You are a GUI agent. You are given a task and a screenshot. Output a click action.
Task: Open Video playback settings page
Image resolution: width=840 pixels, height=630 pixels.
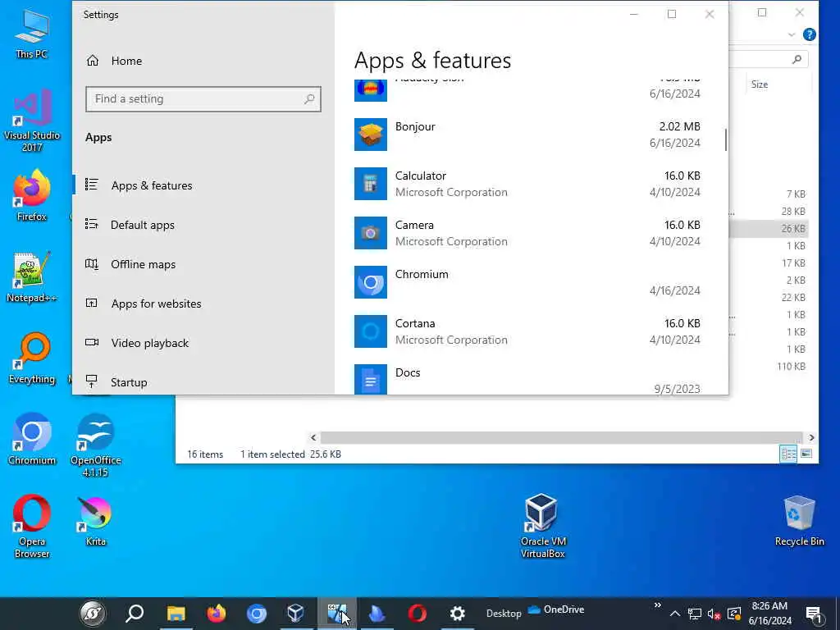click(x=137, y=343)
